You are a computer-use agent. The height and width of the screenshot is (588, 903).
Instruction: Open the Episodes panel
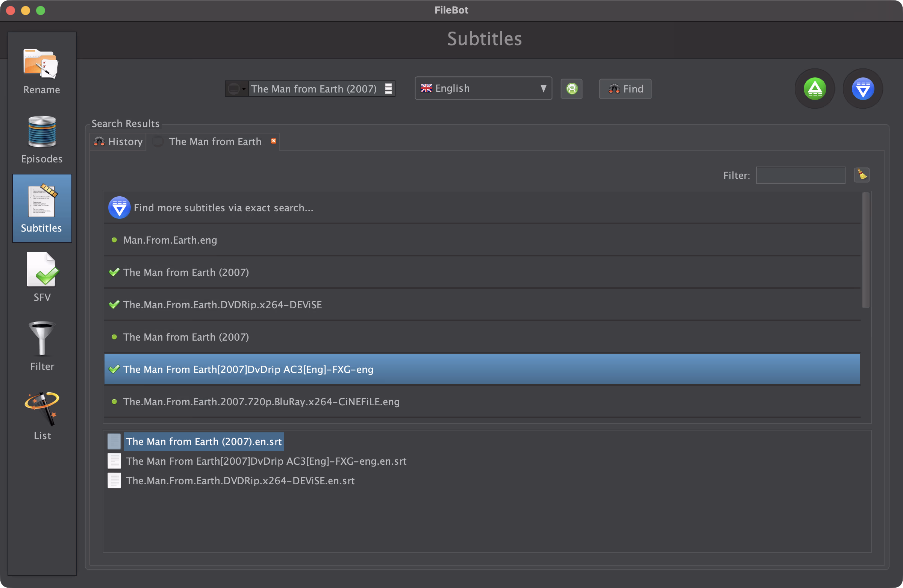pyautogui.click(x=41, y=139)
